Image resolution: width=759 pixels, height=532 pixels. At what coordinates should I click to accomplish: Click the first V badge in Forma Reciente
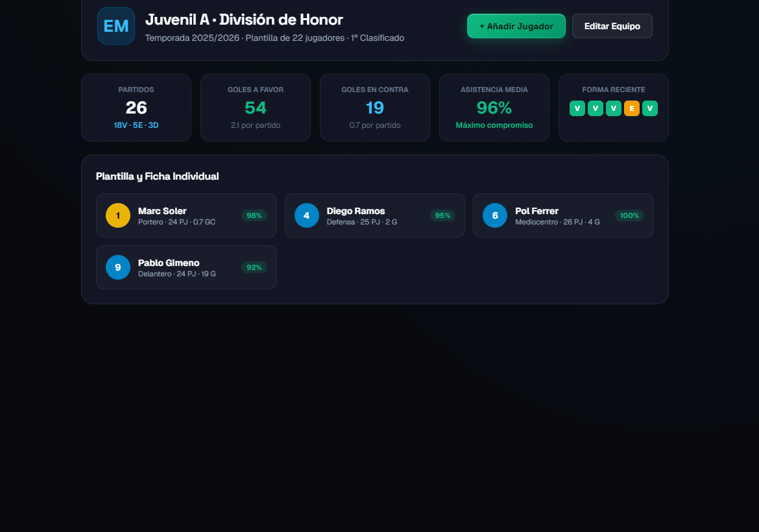pos(577,108)
